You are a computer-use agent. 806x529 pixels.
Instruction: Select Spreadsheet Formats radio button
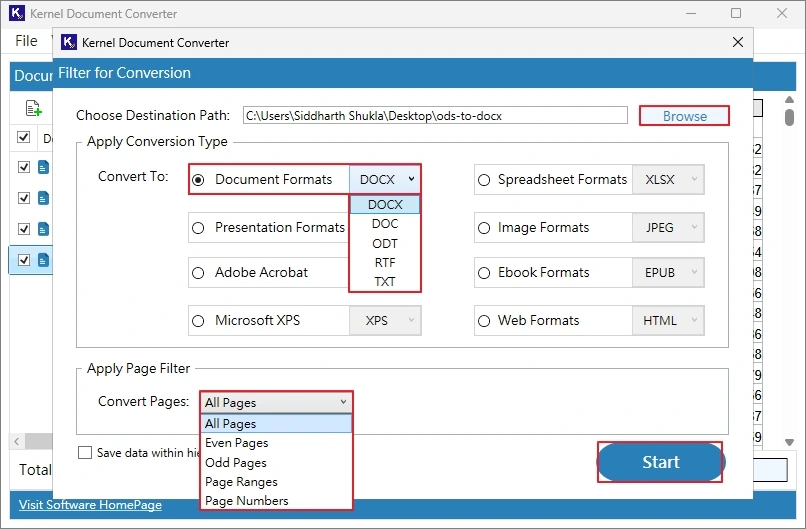(x=484, y=180)
